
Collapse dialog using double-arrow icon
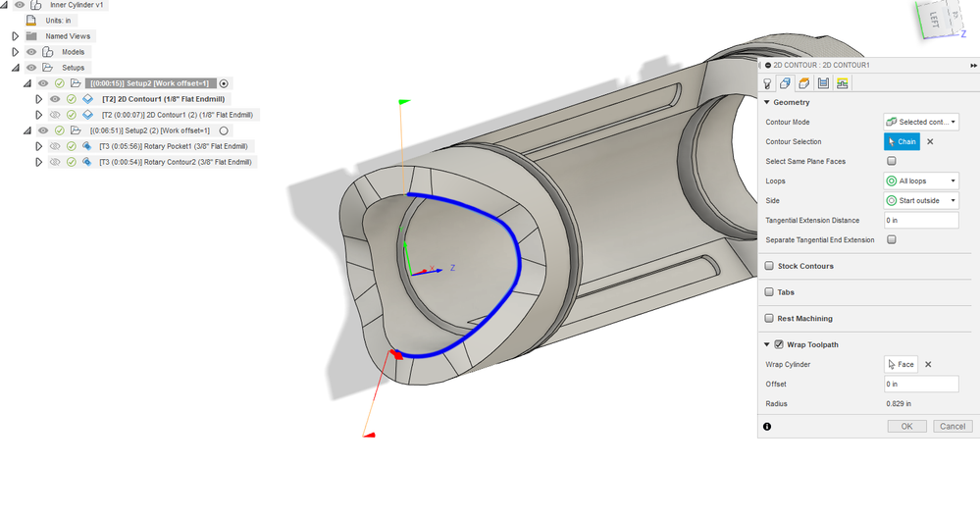pyautogui.click(x=973, y=65)
